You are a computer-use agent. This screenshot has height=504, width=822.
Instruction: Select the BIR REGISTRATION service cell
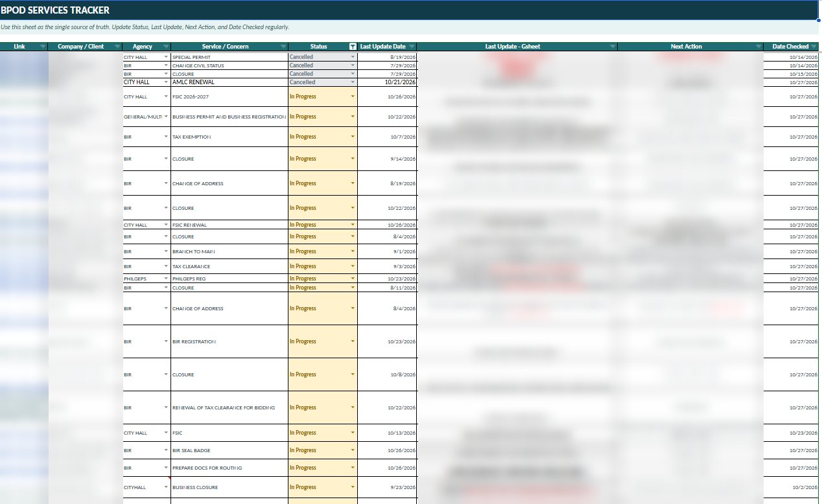coord(229,341)
